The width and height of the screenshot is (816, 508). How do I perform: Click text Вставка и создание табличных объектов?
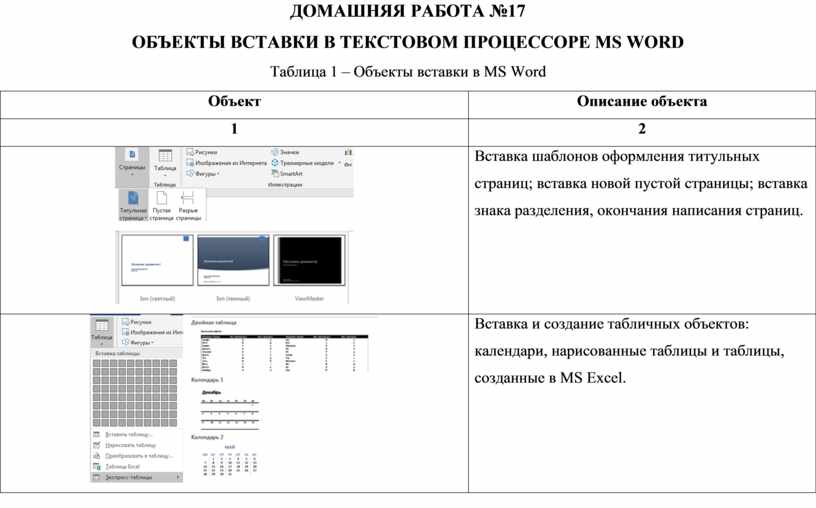pos(611,324)
